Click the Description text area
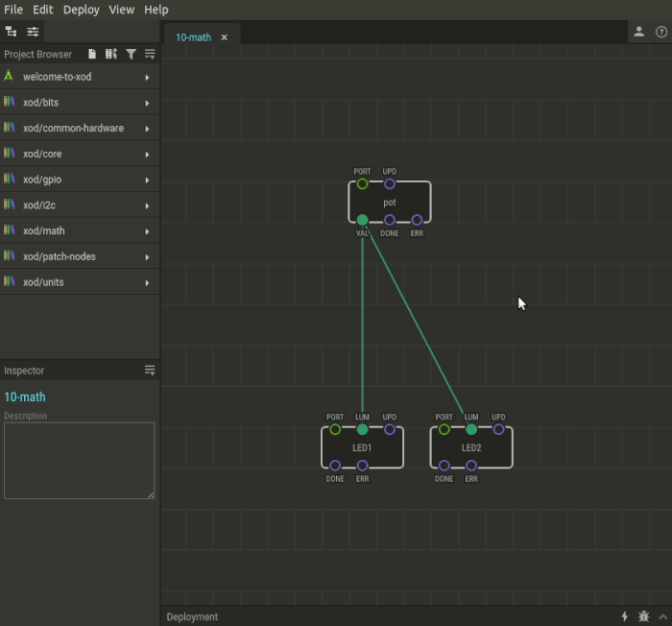Viewport: 672px width, 626px height. click(x=79, y=461)
